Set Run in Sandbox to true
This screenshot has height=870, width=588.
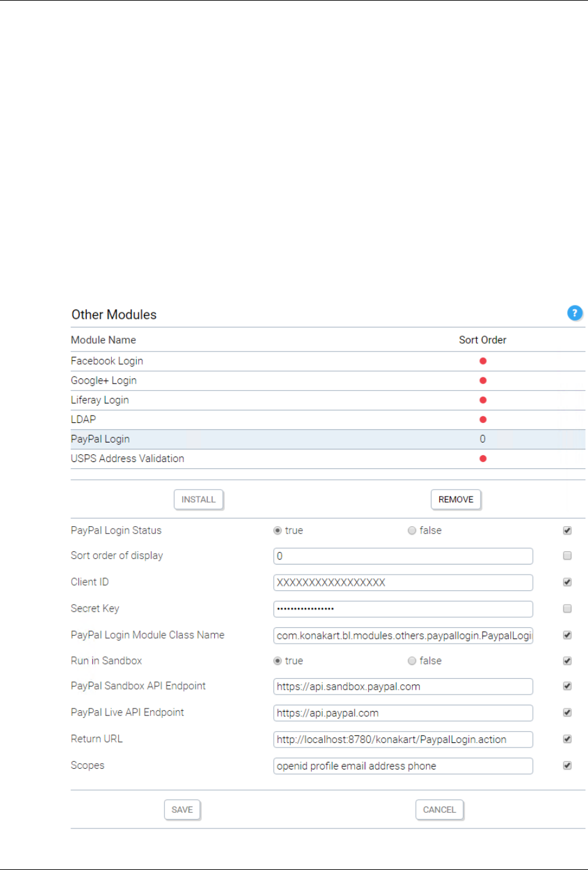(278, 661)
